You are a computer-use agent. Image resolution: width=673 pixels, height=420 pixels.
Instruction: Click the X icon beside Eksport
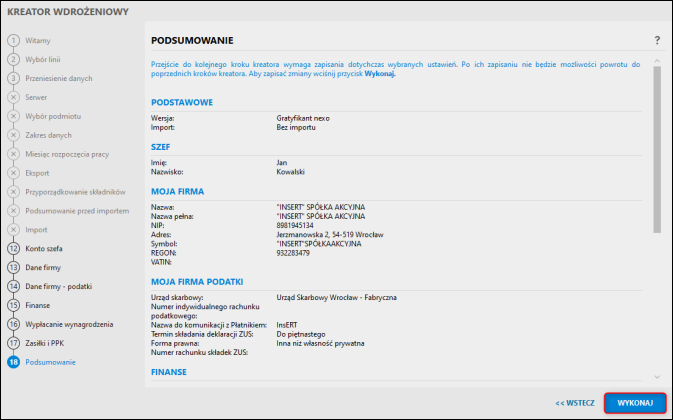(x=13, y=172)
